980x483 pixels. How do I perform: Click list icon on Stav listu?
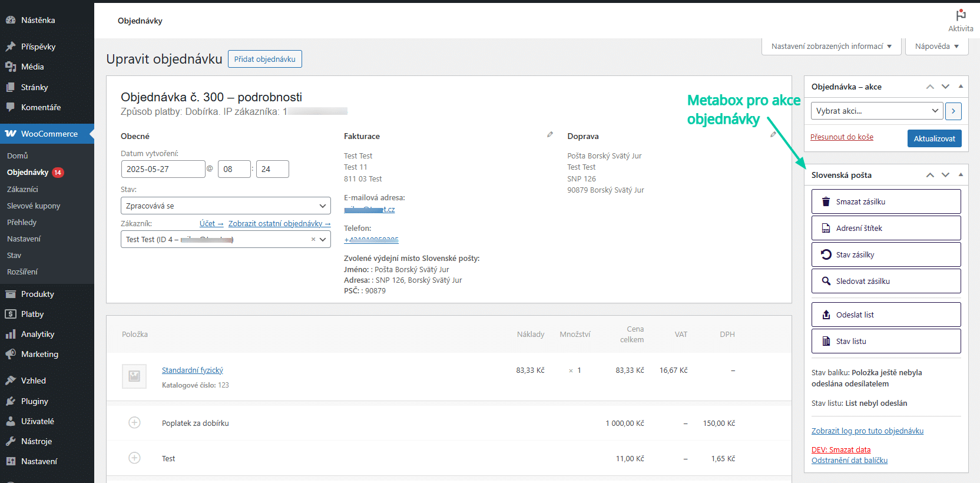coord(826,341)
